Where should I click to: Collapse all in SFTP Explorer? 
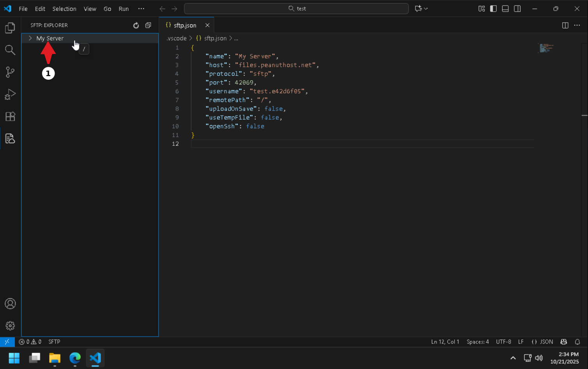pyautogui.click(x=148, y=25)
